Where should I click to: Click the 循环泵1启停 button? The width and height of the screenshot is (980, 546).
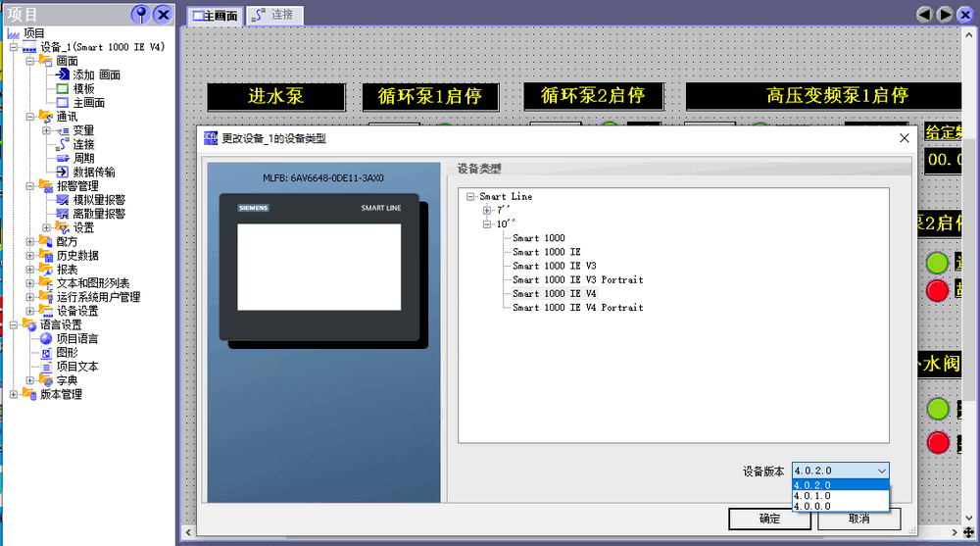click(x=430, y=96)
